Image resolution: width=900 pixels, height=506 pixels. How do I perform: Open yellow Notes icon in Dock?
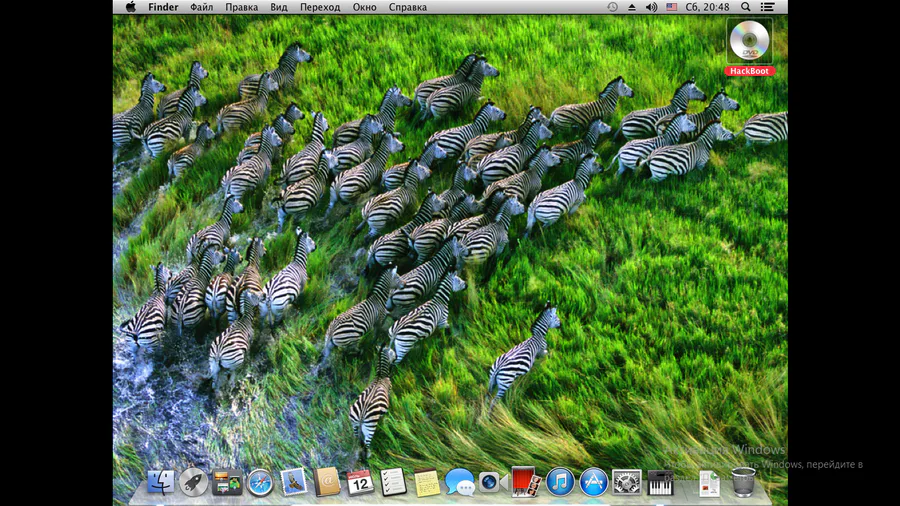(426, 482)
